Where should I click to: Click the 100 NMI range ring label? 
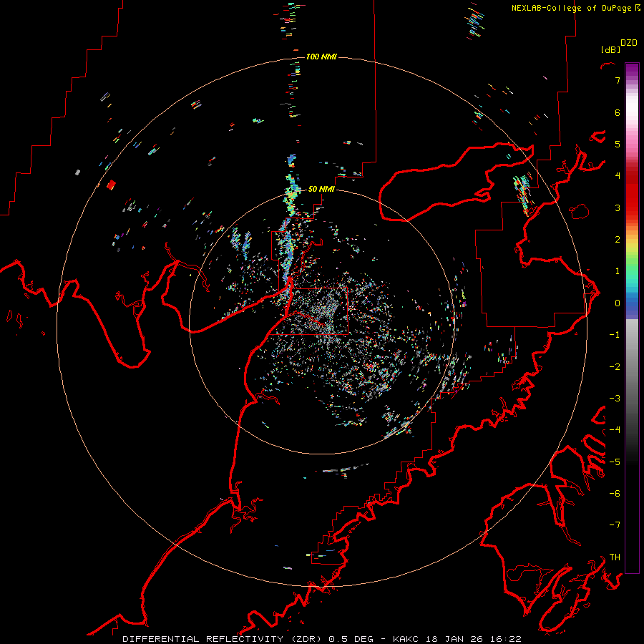pyautogui.click(x=321, y=57)
